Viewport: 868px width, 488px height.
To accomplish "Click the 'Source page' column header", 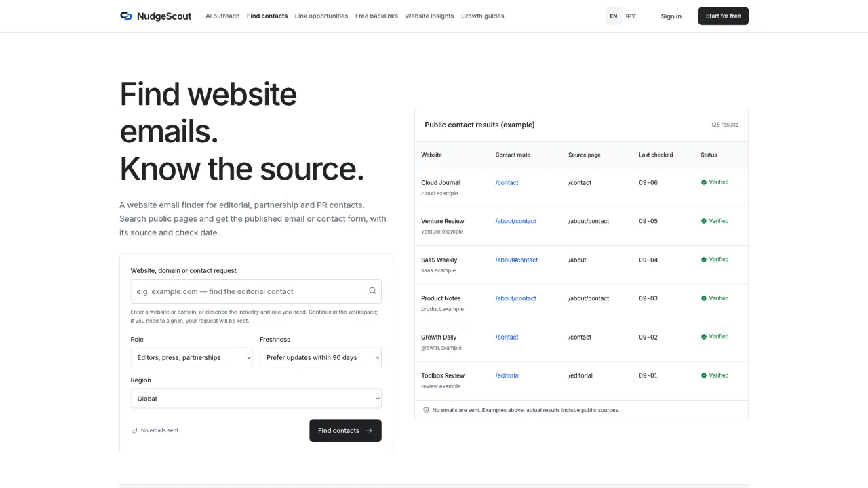I will click(x=585, y=155).
